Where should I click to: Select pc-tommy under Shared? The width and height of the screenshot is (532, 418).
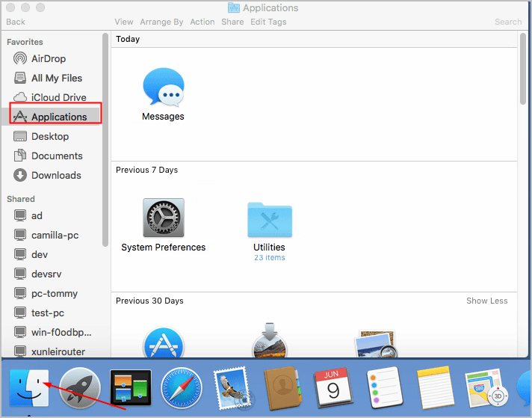point(55,293)
